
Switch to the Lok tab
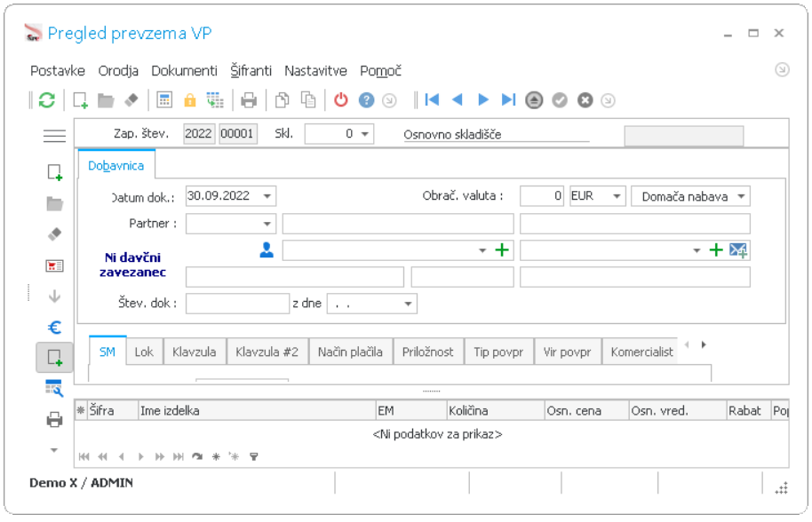(144, 352)
